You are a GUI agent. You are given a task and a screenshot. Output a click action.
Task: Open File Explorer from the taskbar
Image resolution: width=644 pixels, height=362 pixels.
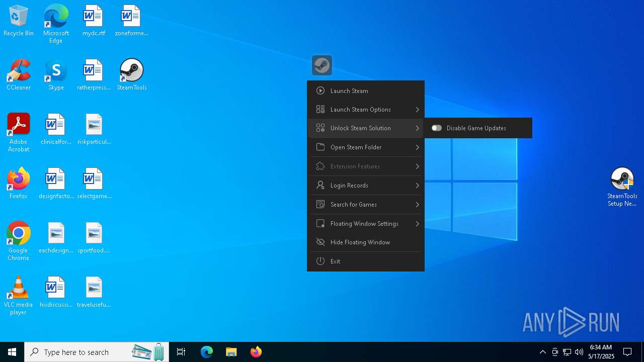pos(231,352)
